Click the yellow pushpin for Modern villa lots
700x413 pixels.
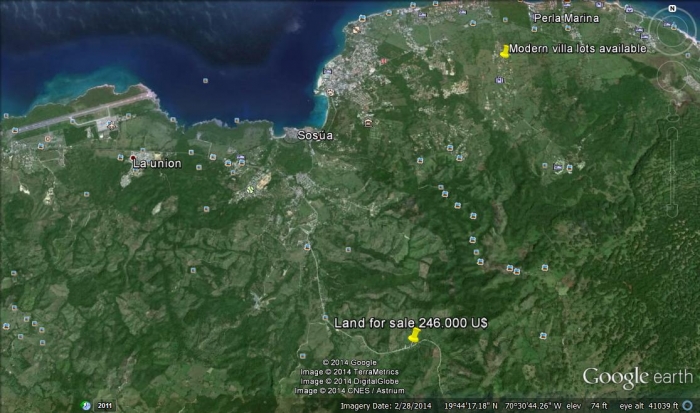point(505,52)
